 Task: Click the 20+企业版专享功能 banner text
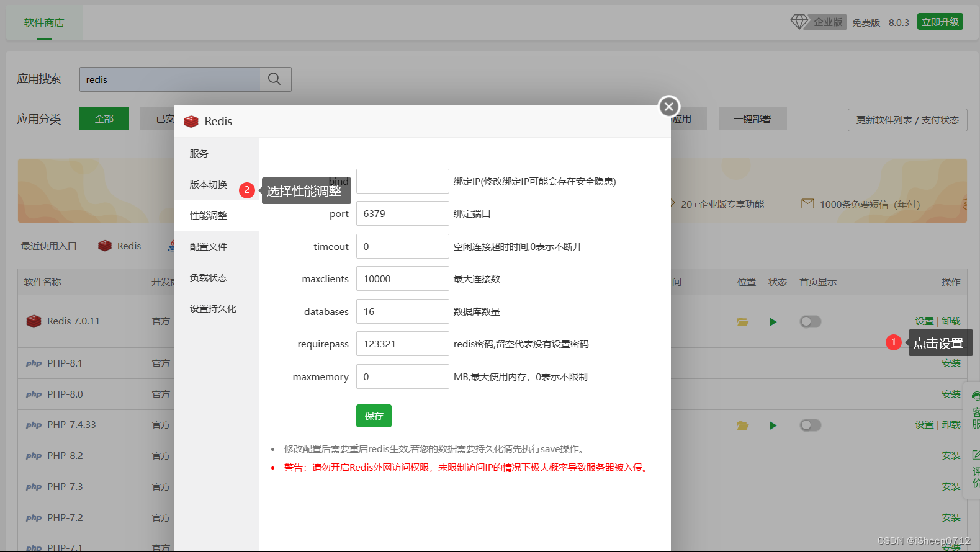[722, 204]
